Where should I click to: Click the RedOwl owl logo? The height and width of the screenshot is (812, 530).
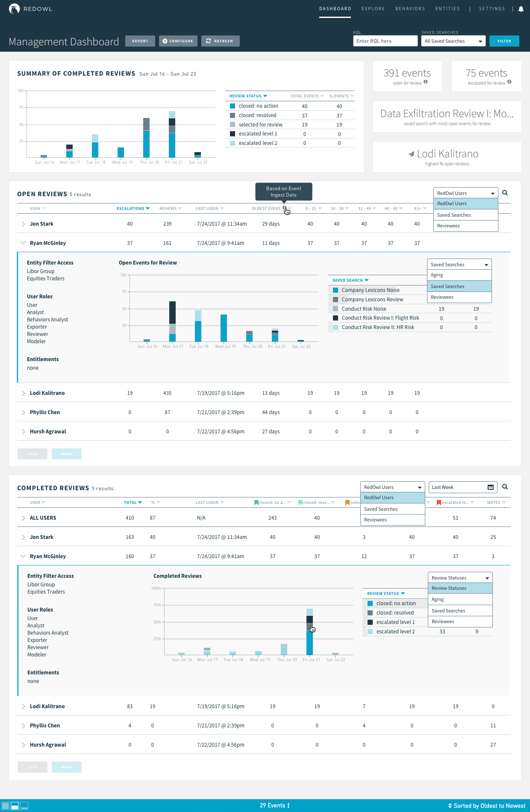click(x=14, y=9)
